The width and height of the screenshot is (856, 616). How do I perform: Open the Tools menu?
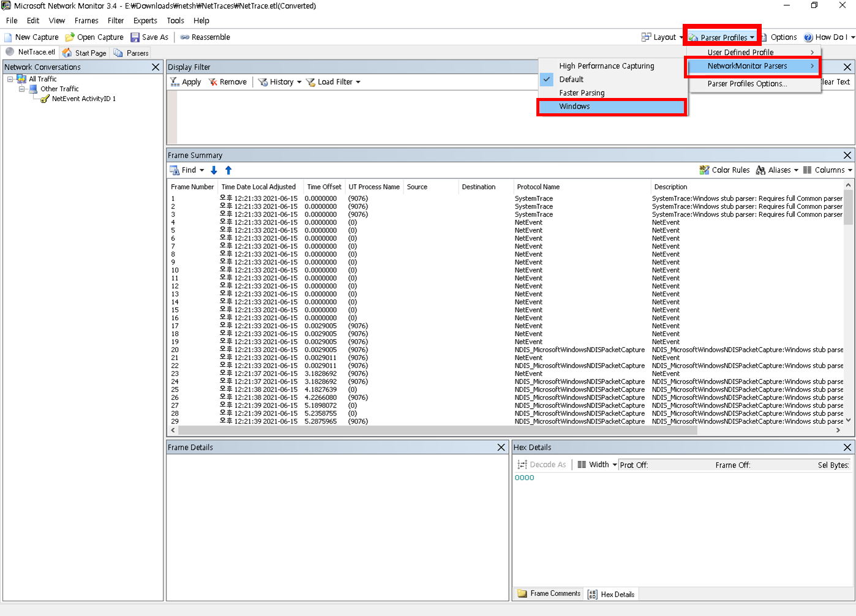pyautogui.click(x=175, y=21)
